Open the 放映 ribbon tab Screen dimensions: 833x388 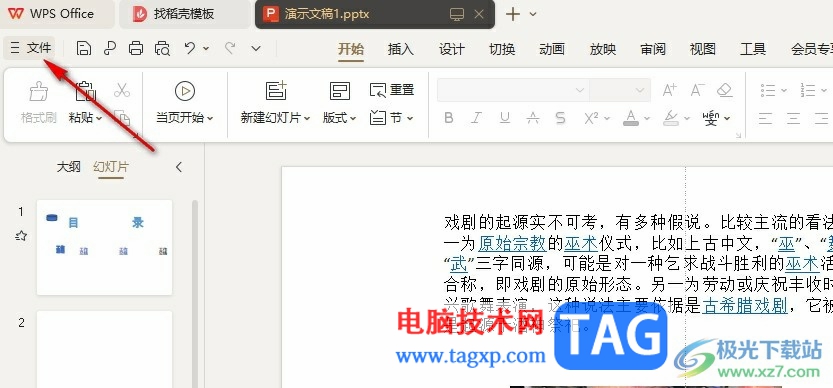point(603,49)
